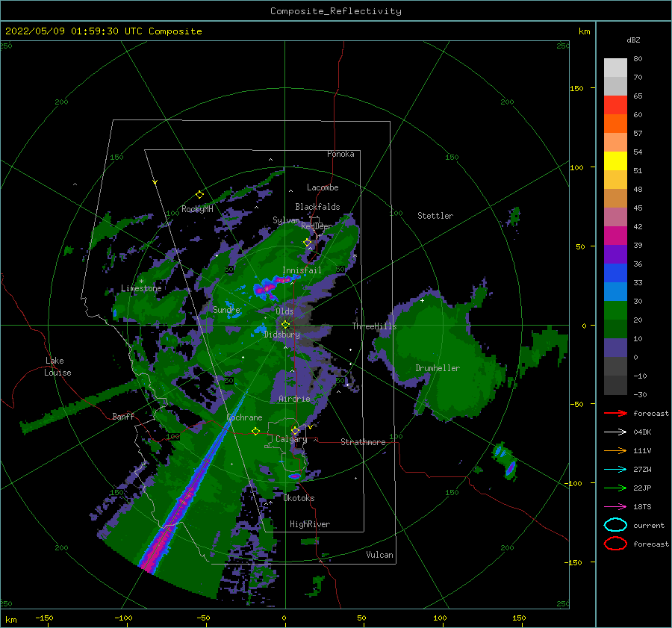This screenshot has width=672, height=628.
Task: Click the Lacombe city label
Action: (x=323, y=187)
